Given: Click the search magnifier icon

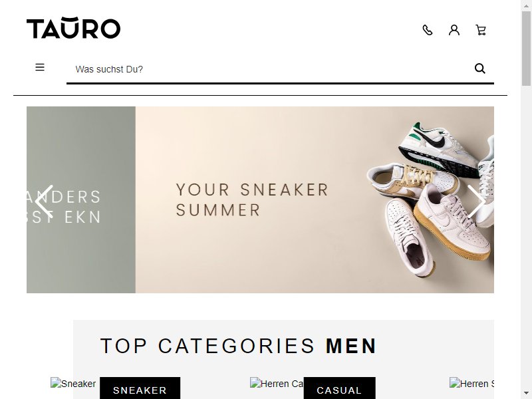Looking at the screenshot, I should pos(479,68).
